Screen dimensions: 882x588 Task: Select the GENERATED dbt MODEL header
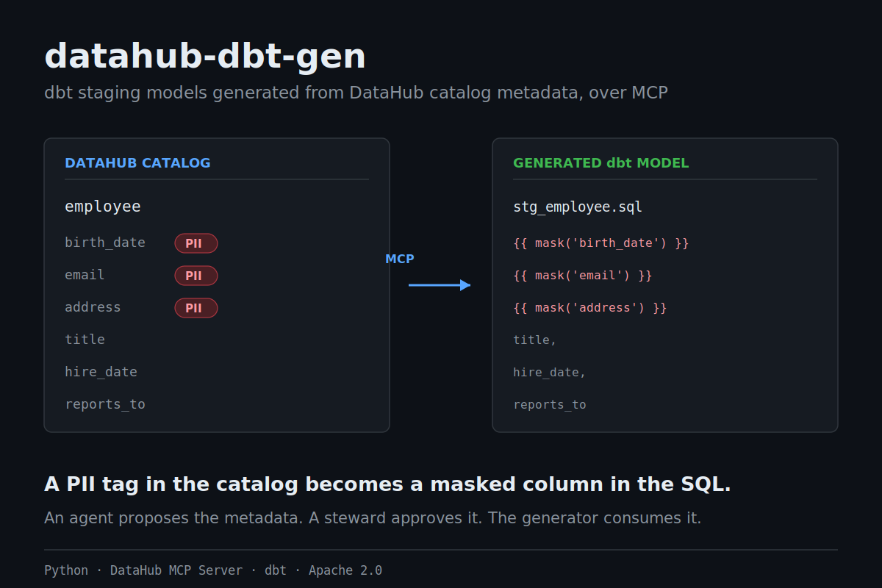point(601,163)
